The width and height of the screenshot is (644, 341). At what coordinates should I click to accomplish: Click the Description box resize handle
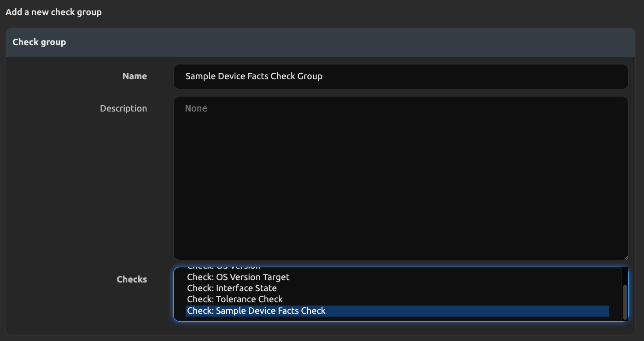625,257
